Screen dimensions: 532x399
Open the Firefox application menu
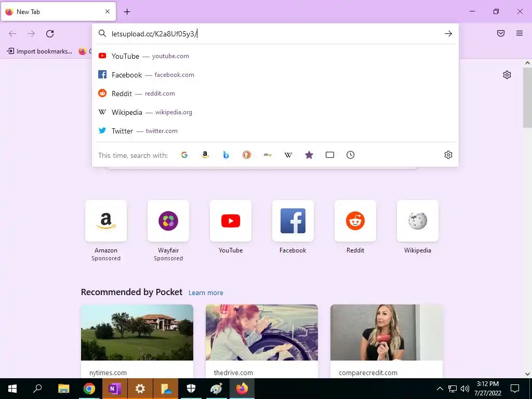point(520,33)
